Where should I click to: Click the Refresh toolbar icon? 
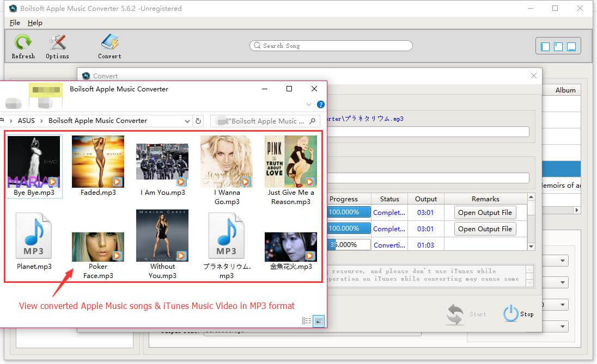coord(23,42)
